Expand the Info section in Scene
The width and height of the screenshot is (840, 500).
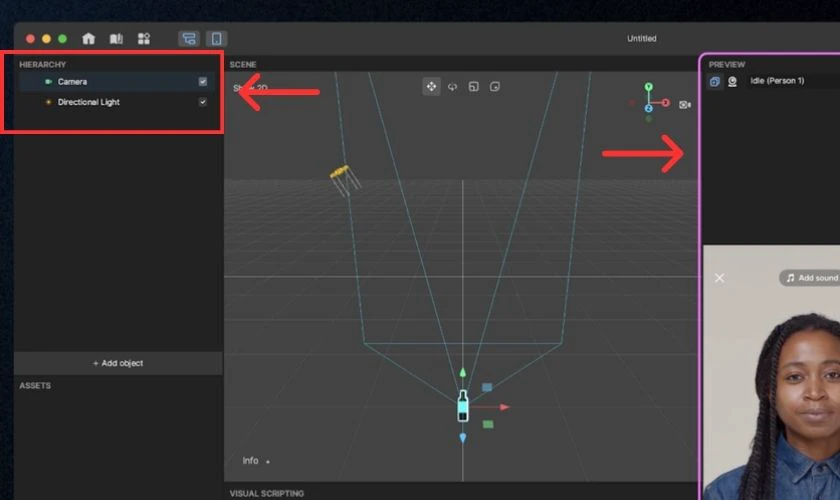point(256,460)
